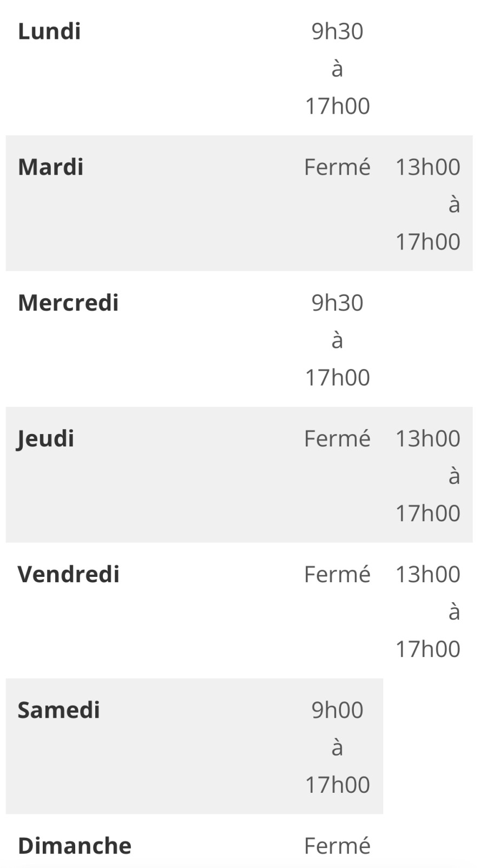Click the 17h00 closing time for Lundi
The height and width of the screenshot is (868, 487).
[x=337, y=106]
